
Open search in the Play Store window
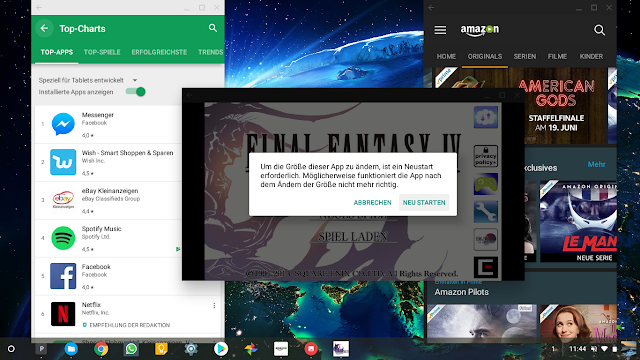point(213,28)
